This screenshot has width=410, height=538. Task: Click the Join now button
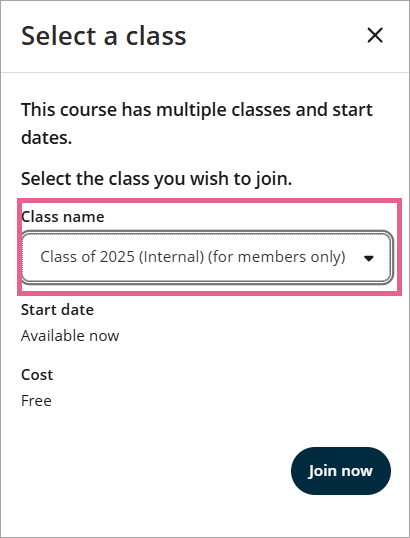tap(341, 471)
